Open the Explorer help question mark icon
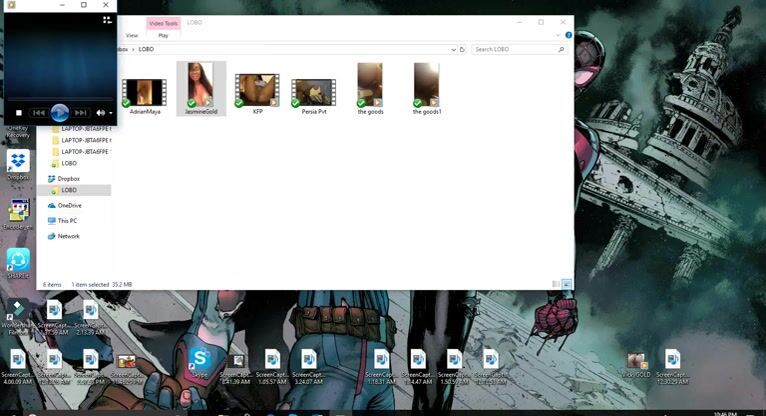 point(567,35)
